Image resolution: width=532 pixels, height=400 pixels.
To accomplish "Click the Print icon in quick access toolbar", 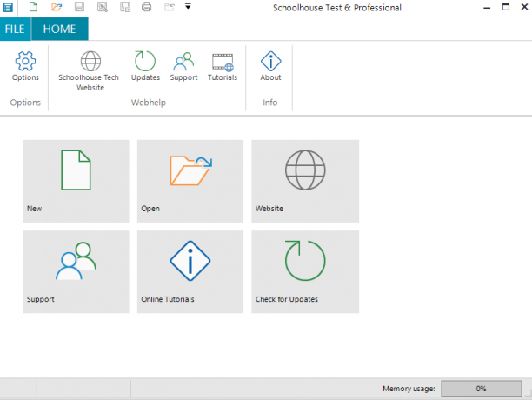I will tap(147, 6).
